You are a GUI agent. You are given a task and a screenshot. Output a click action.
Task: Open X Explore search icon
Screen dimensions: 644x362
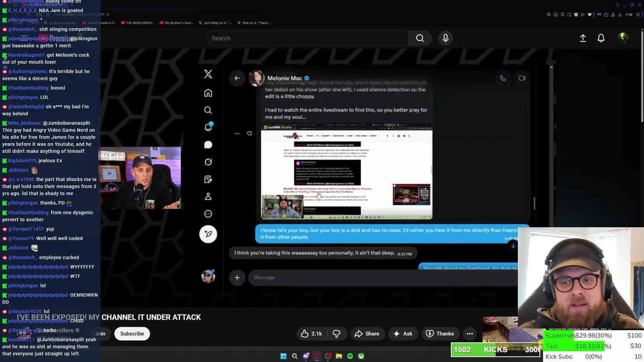coord(208,110)
